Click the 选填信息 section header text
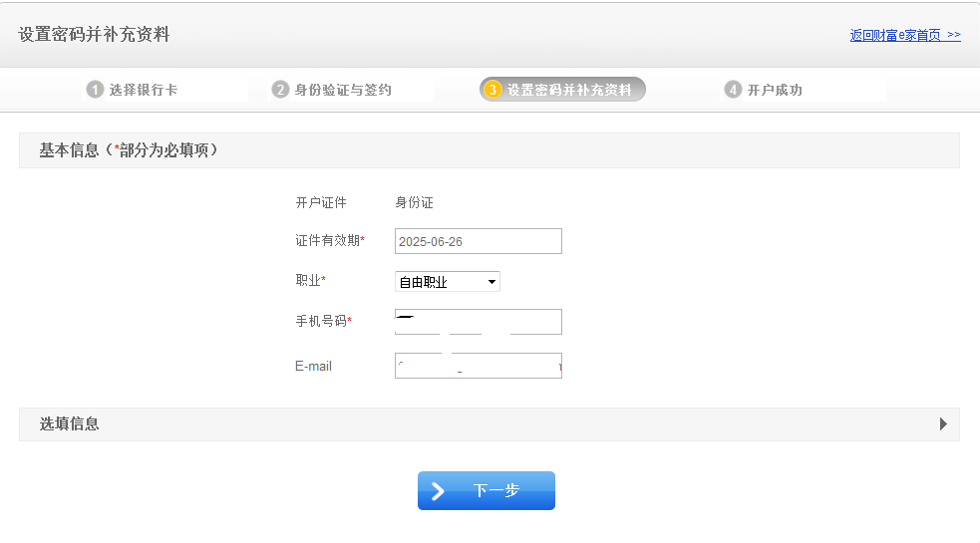 (x=70, y=424)
